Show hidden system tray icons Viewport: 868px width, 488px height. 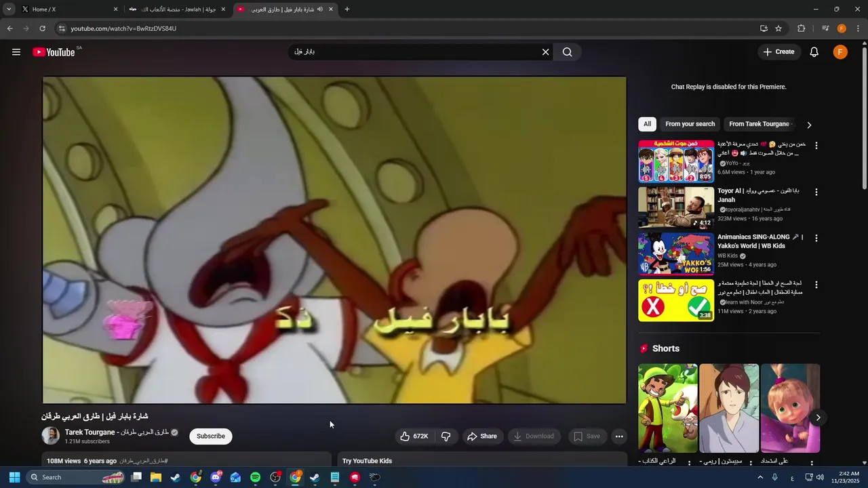[x=760, y=477]
